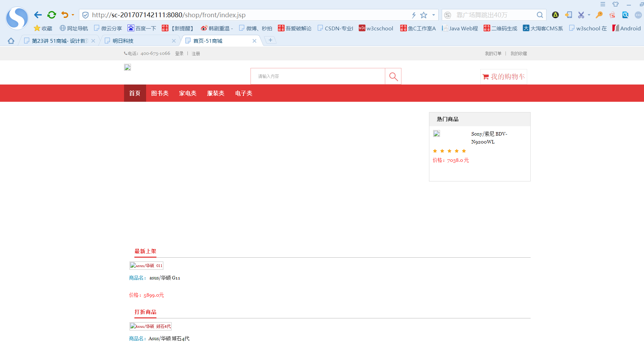Open the w3cschool bookmark
The image size is (644, 346).
pyautogui.click(x=376, y=28)
